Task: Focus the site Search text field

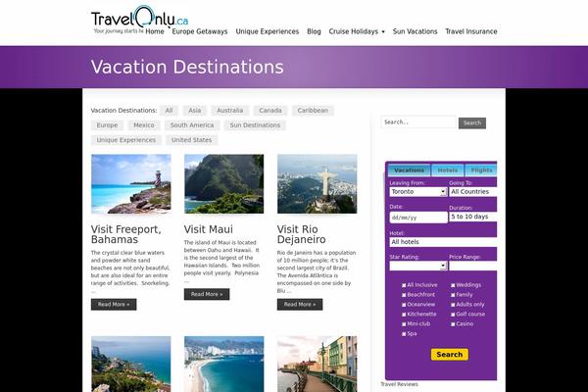Action: coord(418,122)
